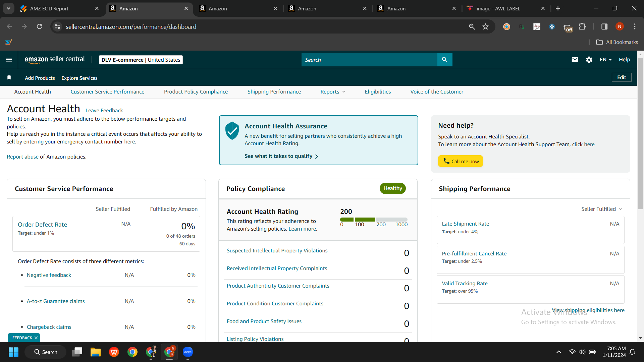Click the magnifier search button in Seller Central
This screenshot has height=362, width=644.
[445, 60]
